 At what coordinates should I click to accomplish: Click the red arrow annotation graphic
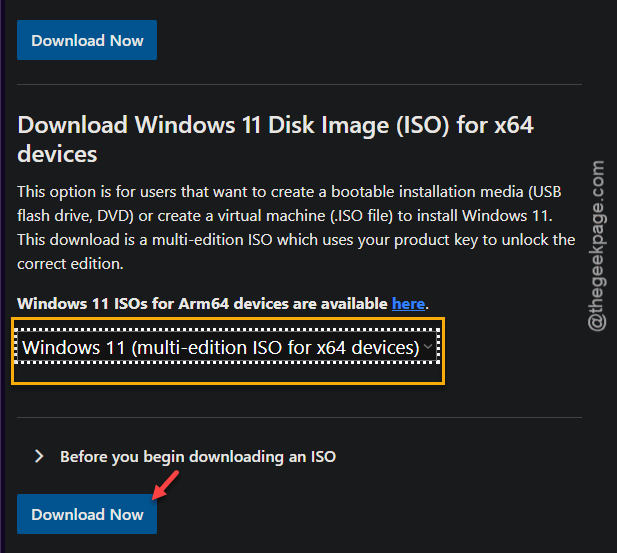[x=165, y=485]
